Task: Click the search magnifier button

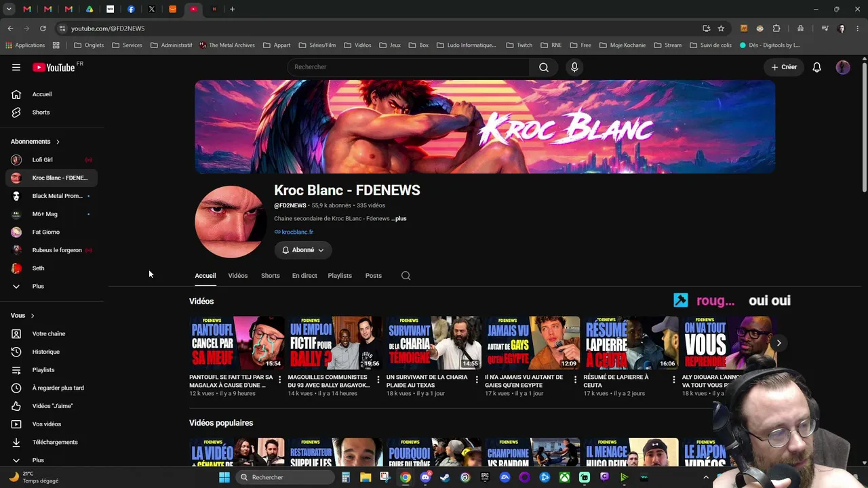Action: coord(544,67)
